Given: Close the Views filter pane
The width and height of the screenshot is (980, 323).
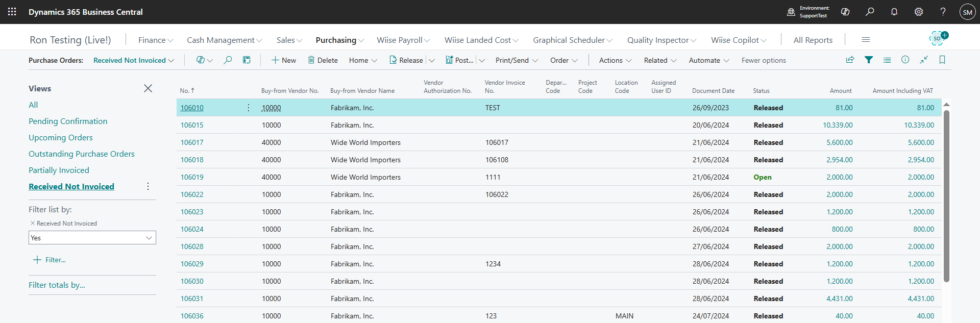Looking at the screenshot, I should pyautogui.click(x=148, y=88).
